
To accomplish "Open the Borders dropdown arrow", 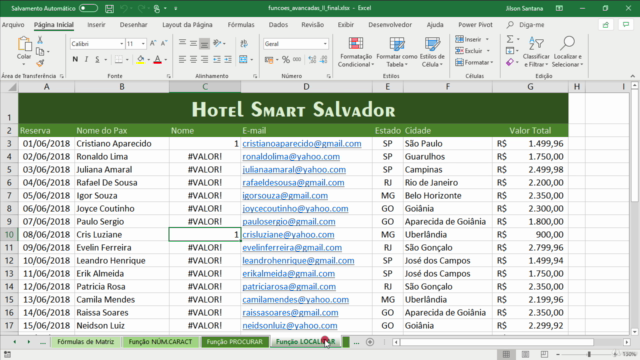I will pyautogui.click(x=127, y=60).
